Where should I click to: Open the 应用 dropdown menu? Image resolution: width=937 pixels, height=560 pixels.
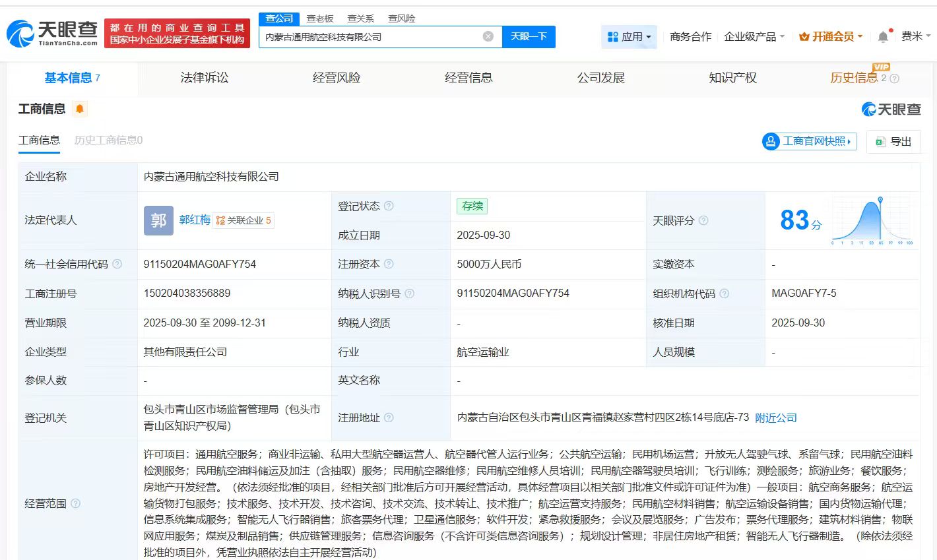pyautogui.click(x=630, y=37)
